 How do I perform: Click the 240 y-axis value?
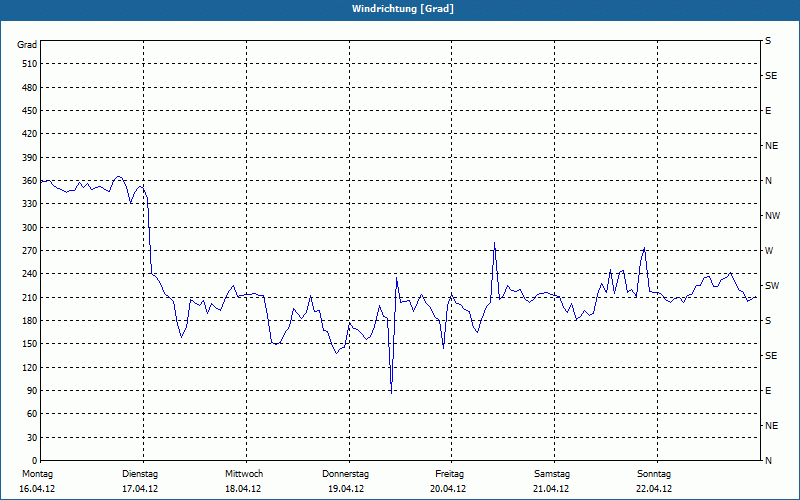pos(30,274)
